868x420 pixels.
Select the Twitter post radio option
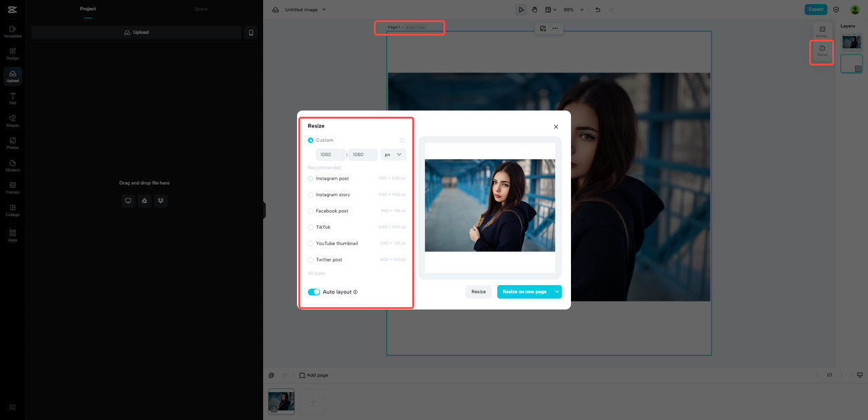(311, 260)
